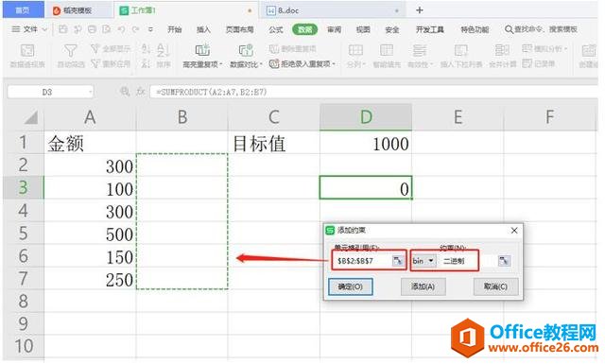Viewport: 605px width, 364px height.
Task: Select cell C1 labeled 目标值
Action: pos(273,143)
